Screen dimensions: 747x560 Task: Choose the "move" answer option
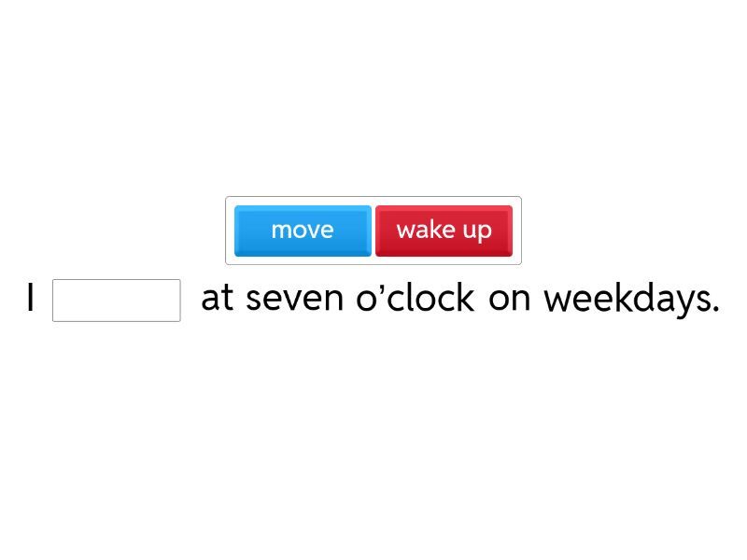[x=303, y=231]
